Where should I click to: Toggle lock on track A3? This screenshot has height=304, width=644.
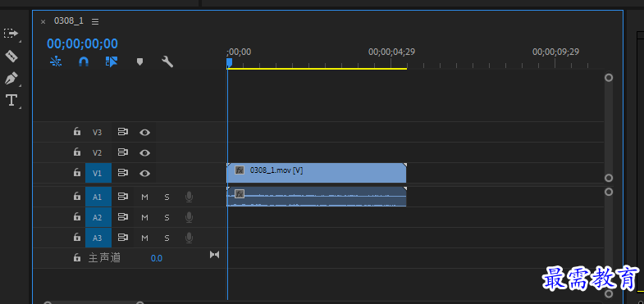point(77,237)
